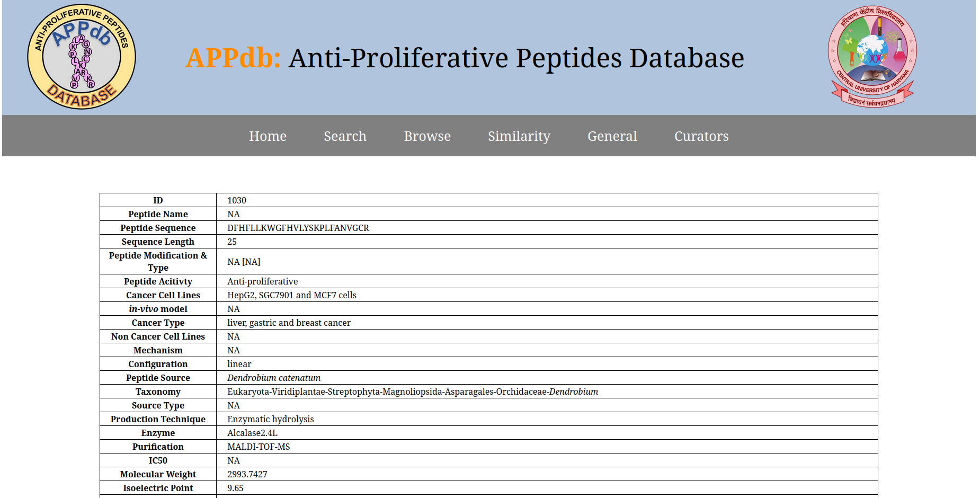Click the Peptide Name row label
The image size is (980, 498).
(x=158, y=214)
